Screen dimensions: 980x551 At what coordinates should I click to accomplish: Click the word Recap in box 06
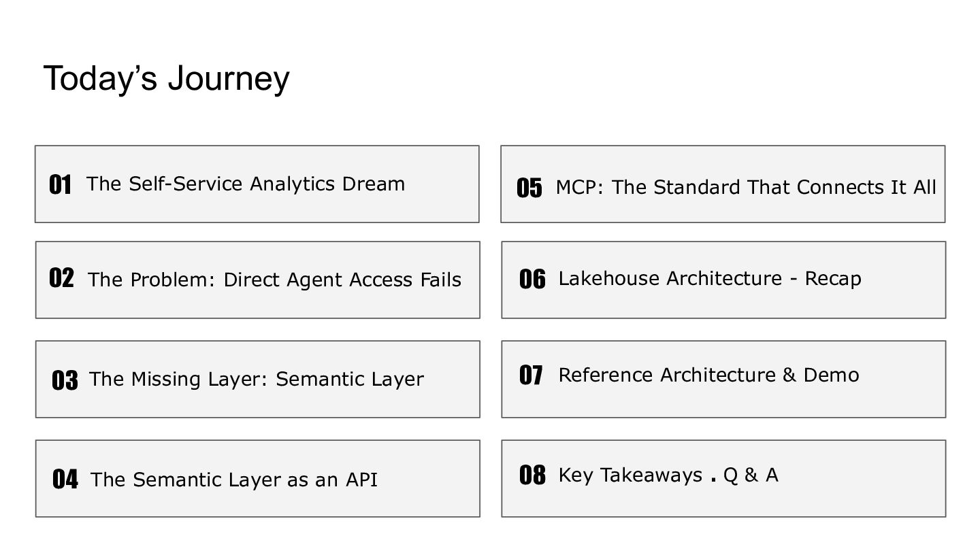[x=833, y=279]
